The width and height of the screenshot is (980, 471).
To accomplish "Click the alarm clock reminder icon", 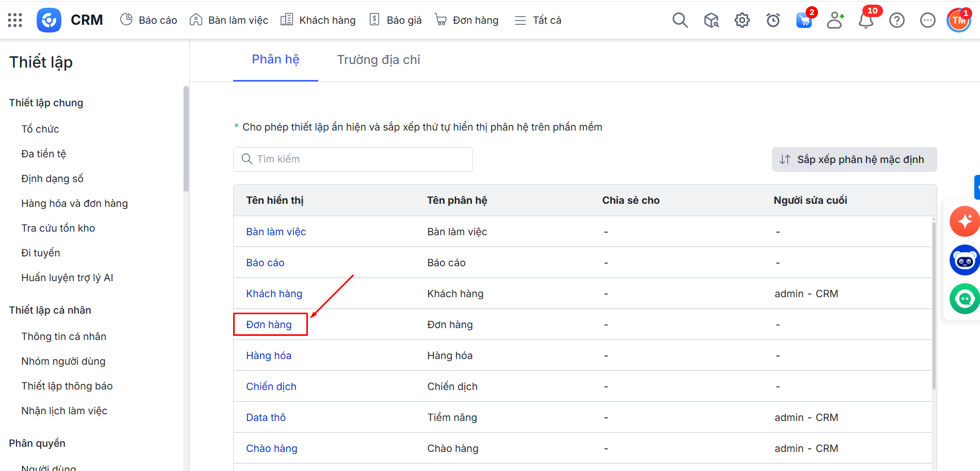I will coord(773,20).
